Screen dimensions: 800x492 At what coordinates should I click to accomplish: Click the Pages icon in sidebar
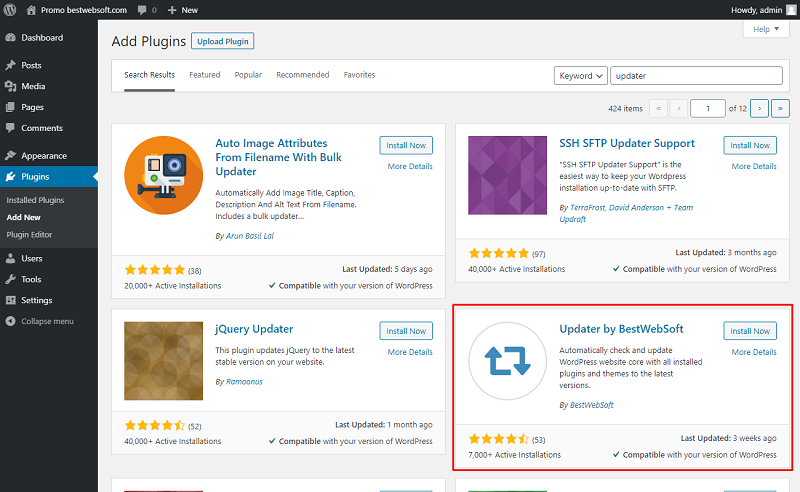pyautogui.click(x=10, y=107)
